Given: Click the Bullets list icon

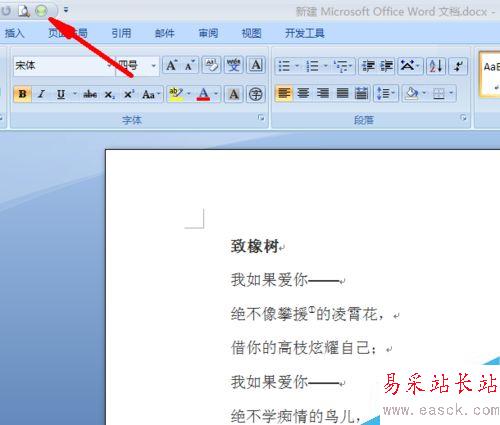Looking at the screenshot, I should pos(284,66).
